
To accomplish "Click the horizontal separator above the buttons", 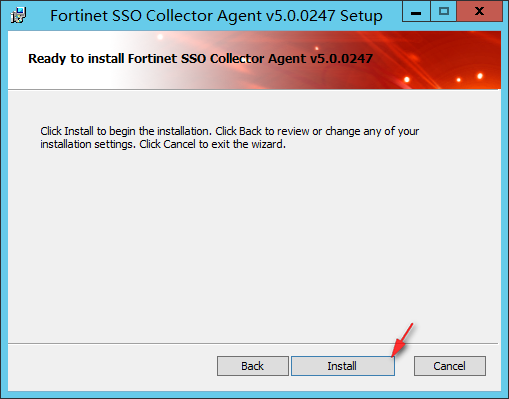I will (253, 343).
